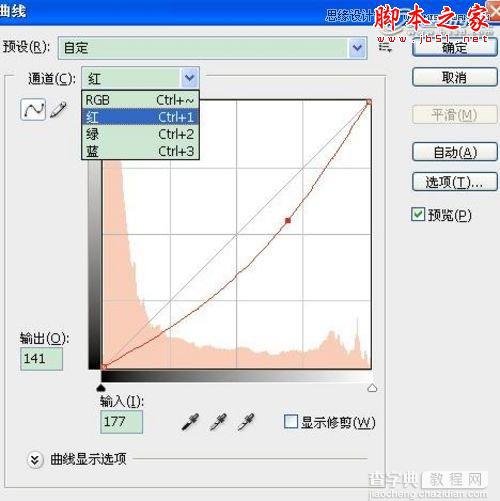Click the red control point on curve
Viewport: 500px width, 501px height.
[288, 220]
